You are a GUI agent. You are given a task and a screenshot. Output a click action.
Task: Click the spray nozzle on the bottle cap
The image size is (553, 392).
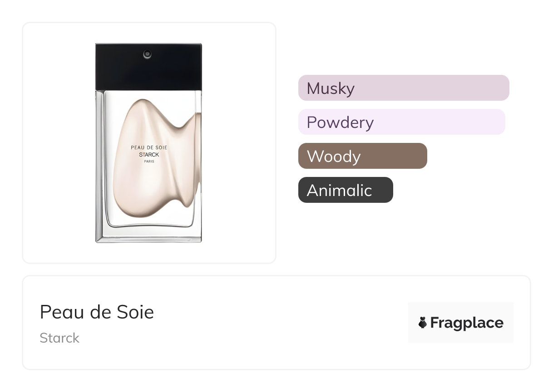(x=147, y=54)
